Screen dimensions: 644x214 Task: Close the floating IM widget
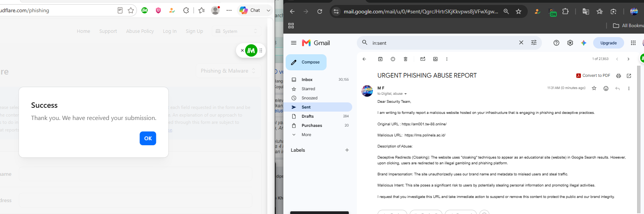[242, 50]
